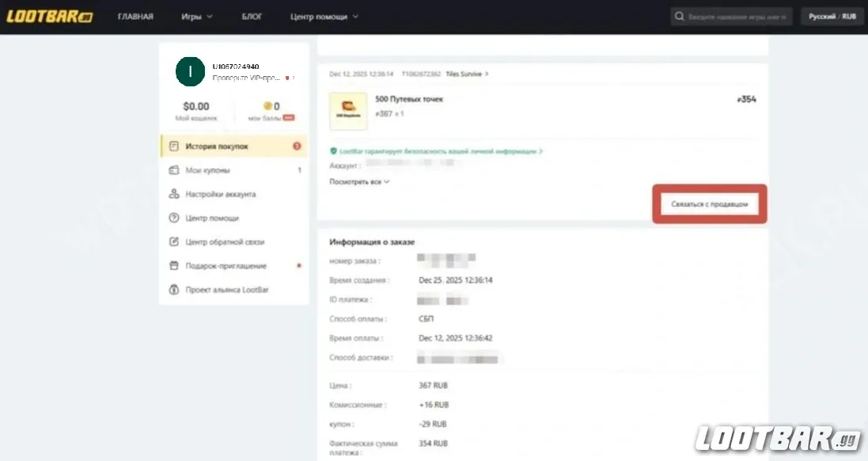This screenshot has height=461, width=868.
Task: Select the История покупок sidebar icon
Action: click(x=174, y=146)
